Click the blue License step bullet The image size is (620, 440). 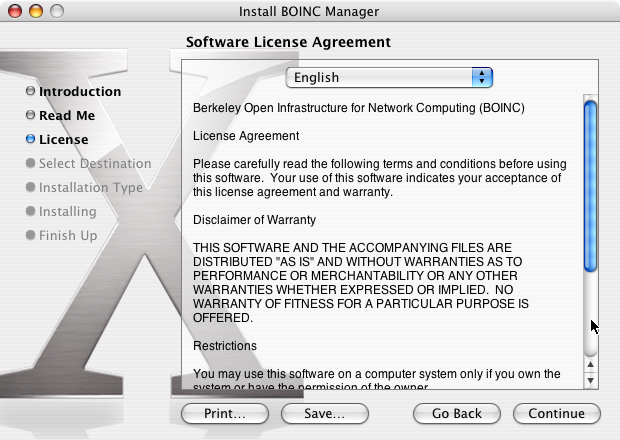(x=30, y=139)
